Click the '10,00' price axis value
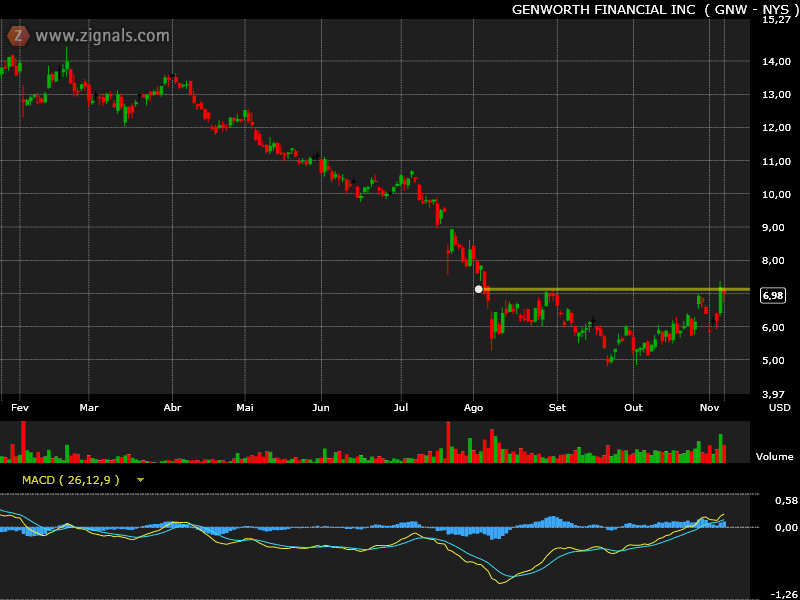Viewport: 800px width, 600px height. (776, 195)
